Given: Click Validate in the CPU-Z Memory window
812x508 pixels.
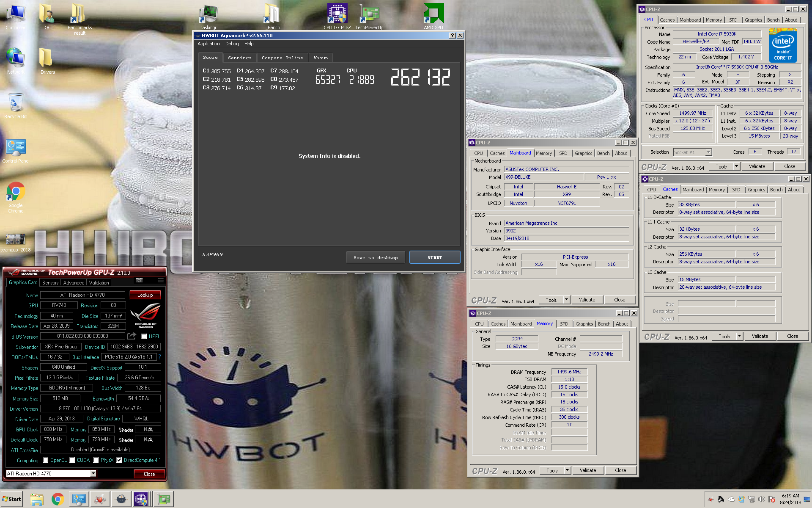Looking at the screenshot, I should point(587,470).
